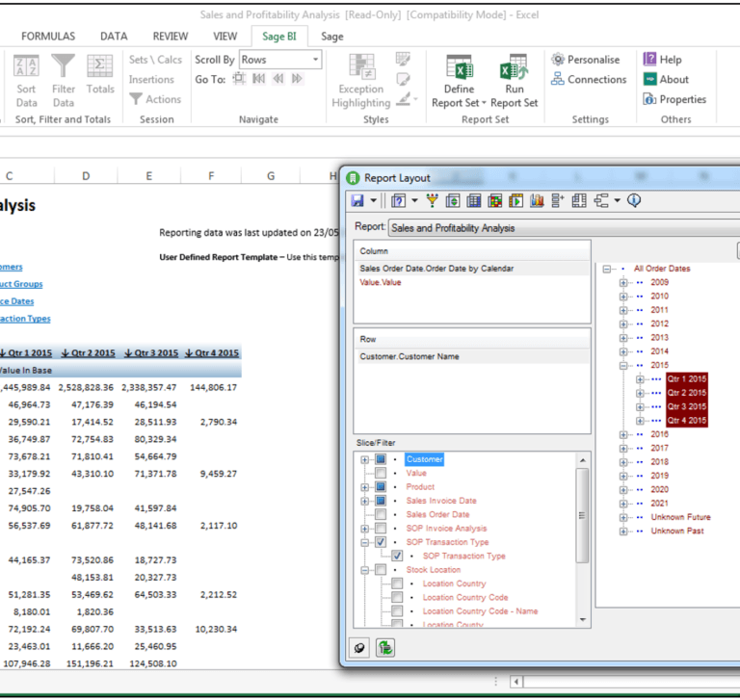Viewport: 740px width, 700px height.
Task: Click the blue info bubble icon
Action: [x=634, y=200]
